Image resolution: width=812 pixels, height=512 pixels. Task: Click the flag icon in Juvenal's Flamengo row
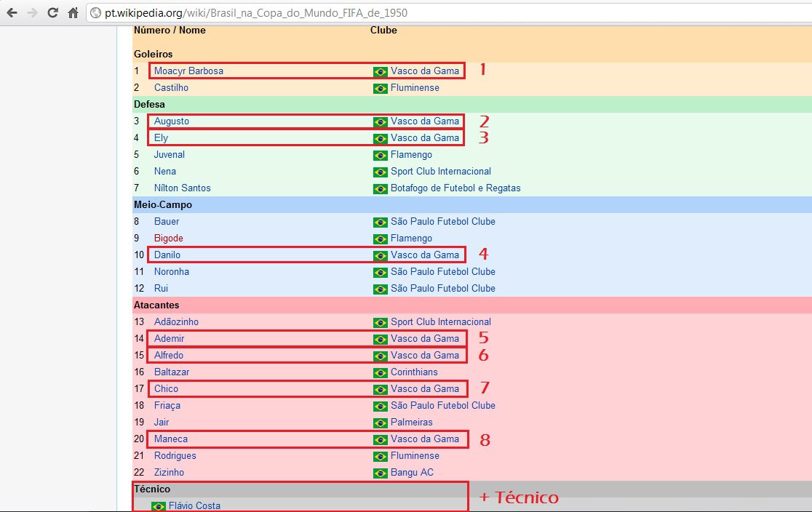[x=380, y=156]
